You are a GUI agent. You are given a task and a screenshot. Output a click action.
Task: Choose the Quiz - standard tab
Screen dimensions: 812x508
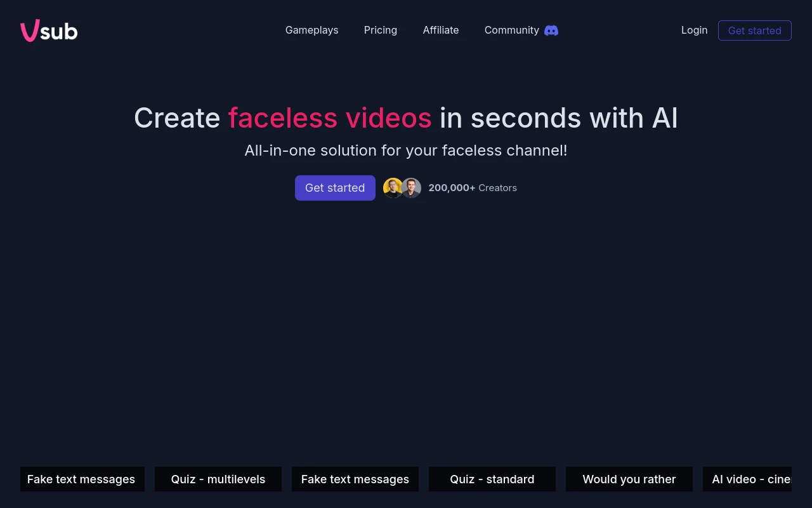click(x=492, y=479)
